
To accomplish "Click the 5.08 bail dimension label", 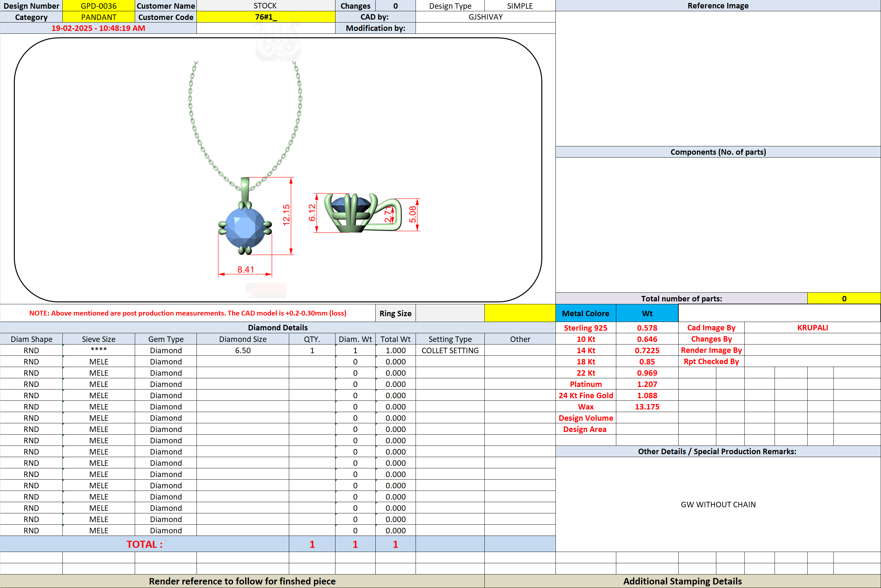I will point(412,214).
